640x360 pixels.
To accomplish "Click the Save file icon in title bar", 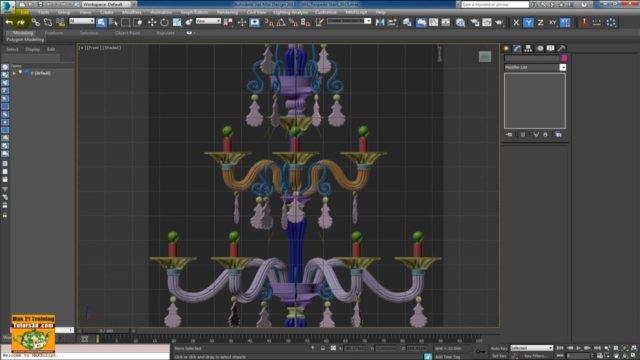I will [x=40, y=4].
